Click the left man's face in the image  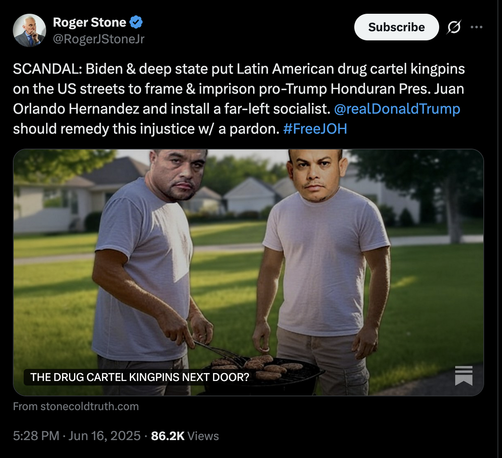coord(178,173)
